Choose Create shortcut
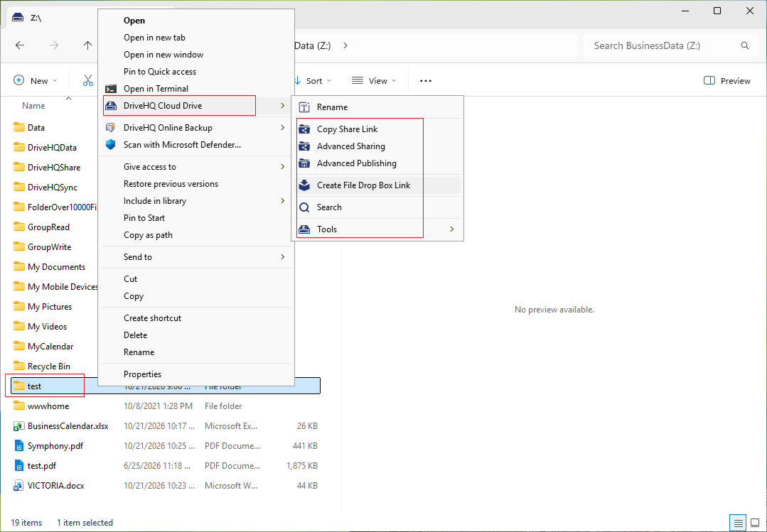The height and width of the screenshot is (532, 767). pos(196,318)
